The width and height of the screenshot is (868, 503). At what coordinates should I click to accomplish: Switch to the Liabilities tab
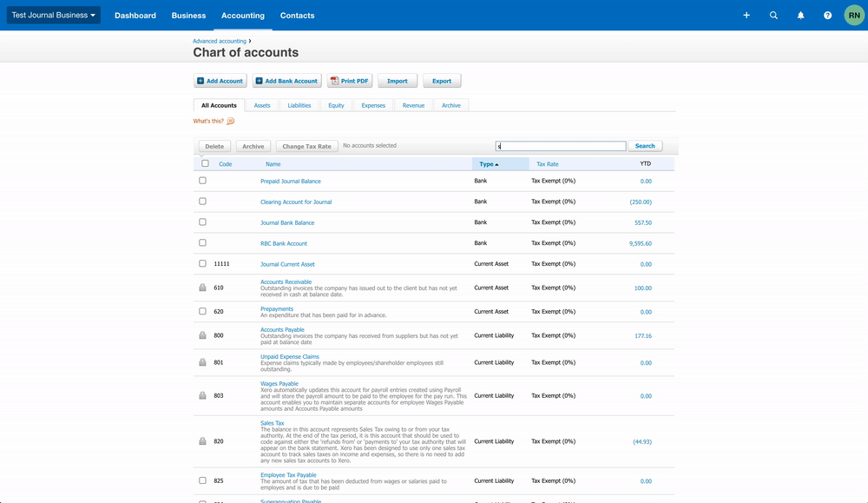coord(299,104)
